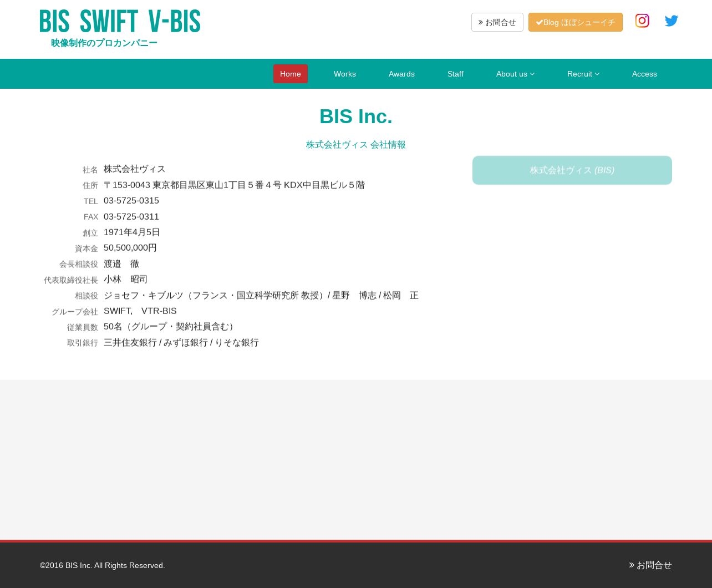Click the capital value 50,500,000円
The image size is (712, 588).
[x=130, y=248]
